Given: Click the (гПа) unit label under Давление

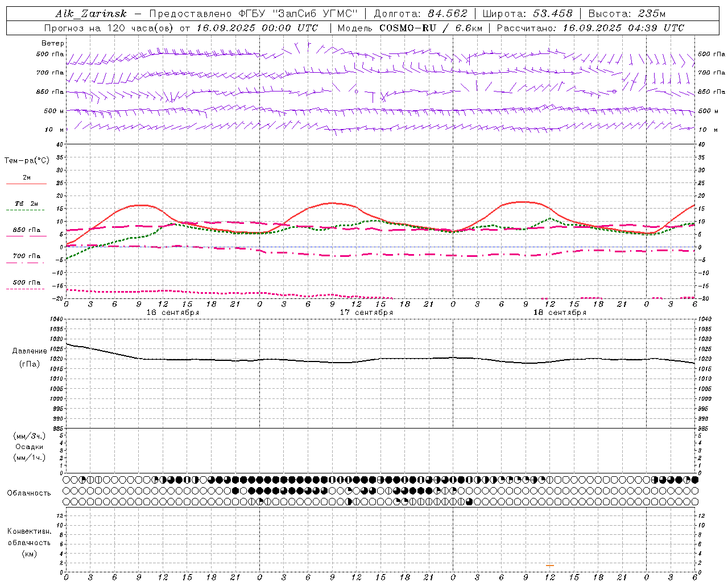Looking at the screenshot, I should pos(30,364).
